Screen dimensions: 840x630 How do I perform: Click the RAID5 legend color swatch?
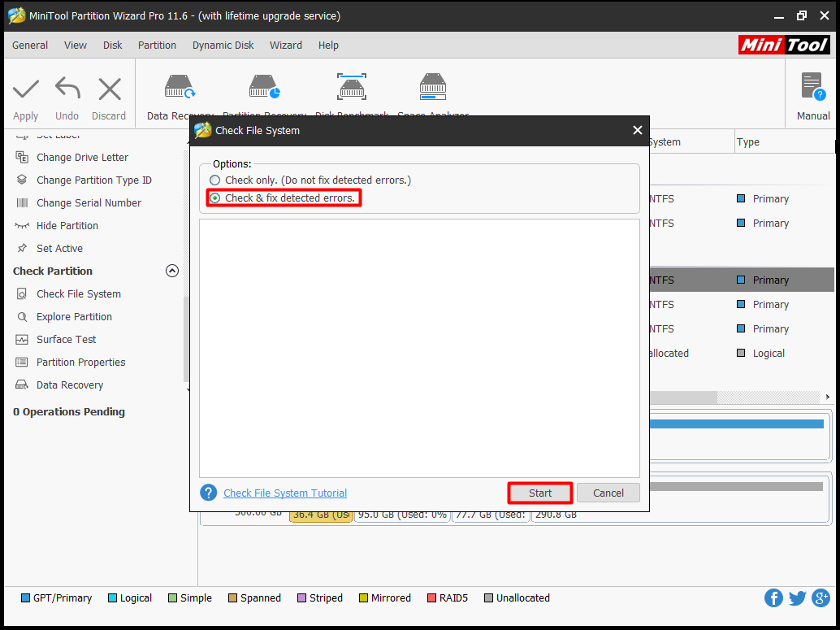pos(431,597)
